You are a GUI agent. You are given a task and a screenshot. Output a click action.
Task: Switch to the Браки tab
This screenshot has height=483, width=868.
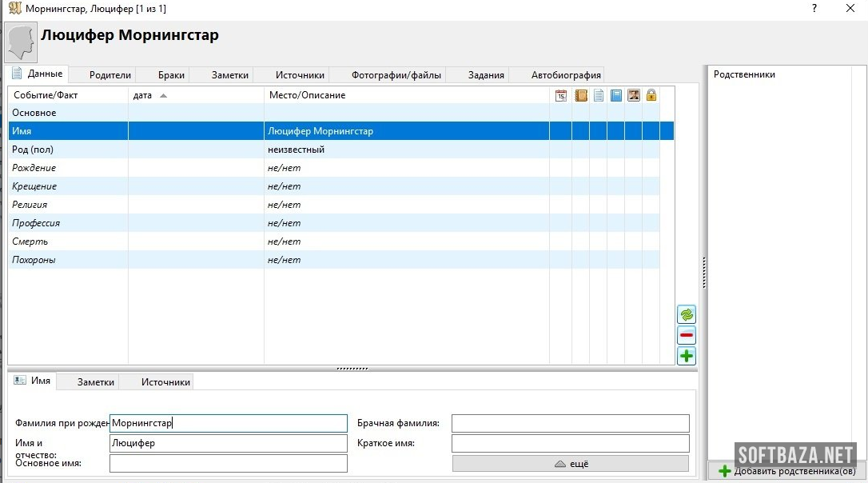pos(171,75)
